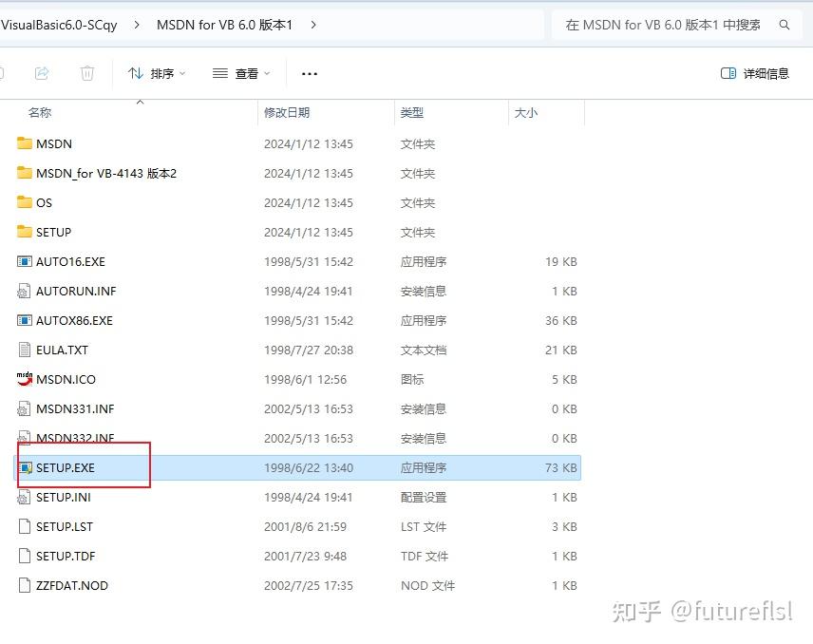Click the search magnifier icon
The width and height of the screenshot is (813, 644).
pyautogui.click(x=785, y=25)
